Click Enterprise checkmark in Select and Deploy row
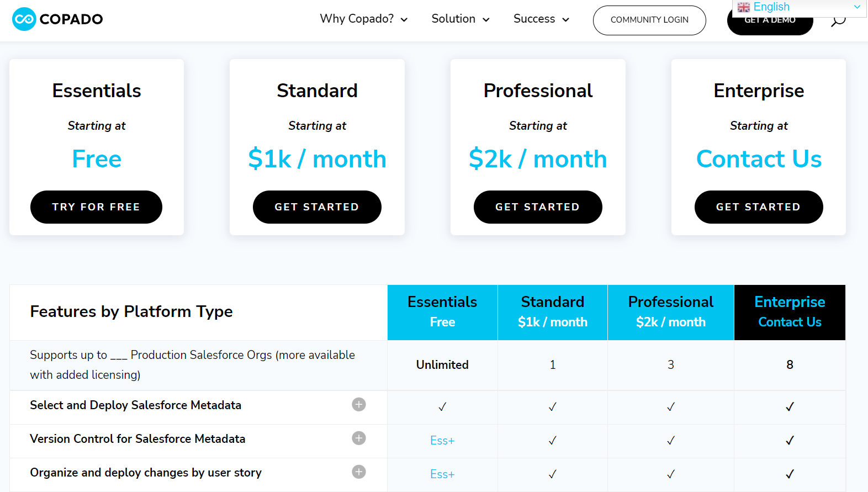 click(x=790, y=407)
